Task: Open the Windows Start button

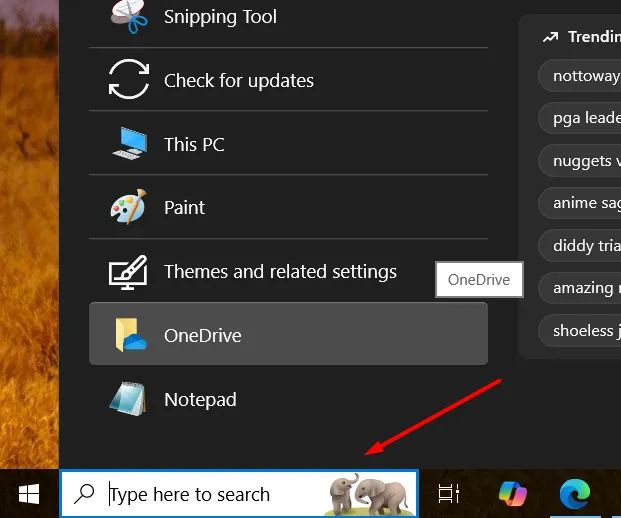Action: point(29,494)
